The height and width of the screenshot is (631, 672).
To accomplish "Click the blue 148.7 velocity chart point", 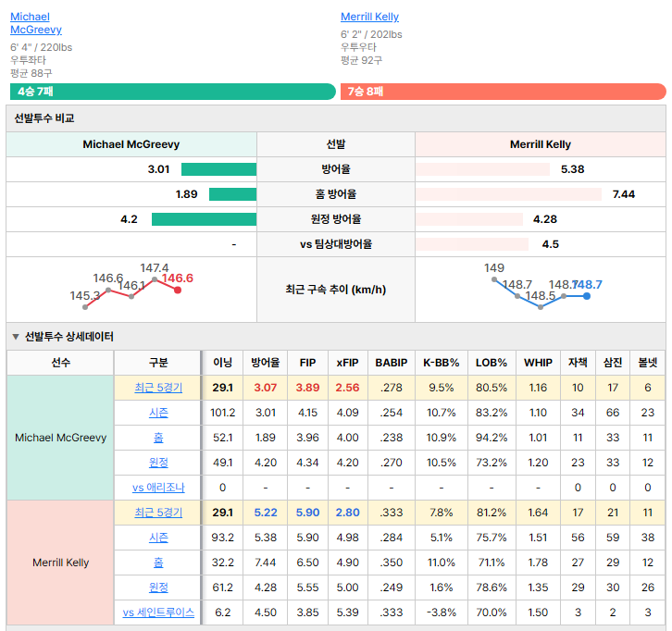I will click(x=587, y=296).
